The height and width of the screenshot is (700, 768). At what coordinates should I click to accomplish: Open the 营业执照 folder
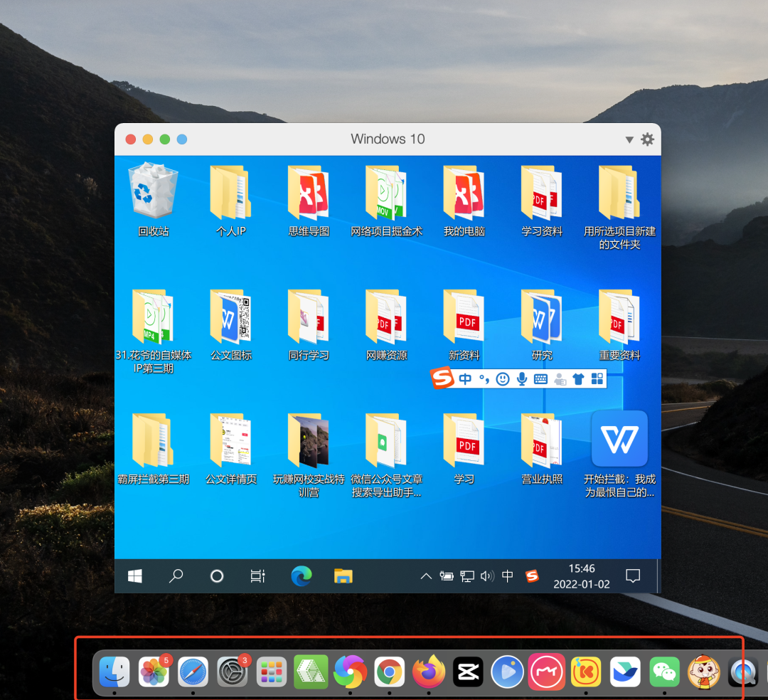coord(542,448)
